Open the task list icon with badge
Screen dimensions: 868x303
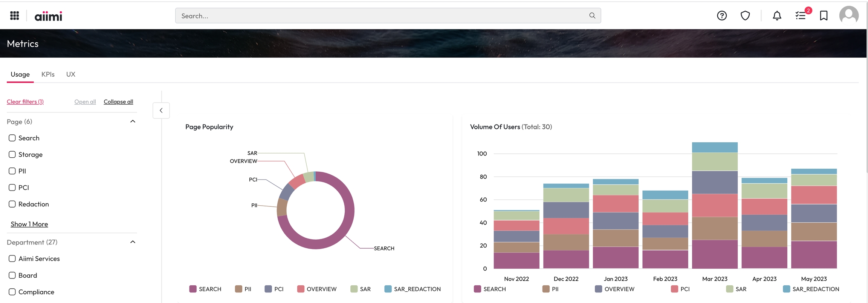(x=801, y=16)
